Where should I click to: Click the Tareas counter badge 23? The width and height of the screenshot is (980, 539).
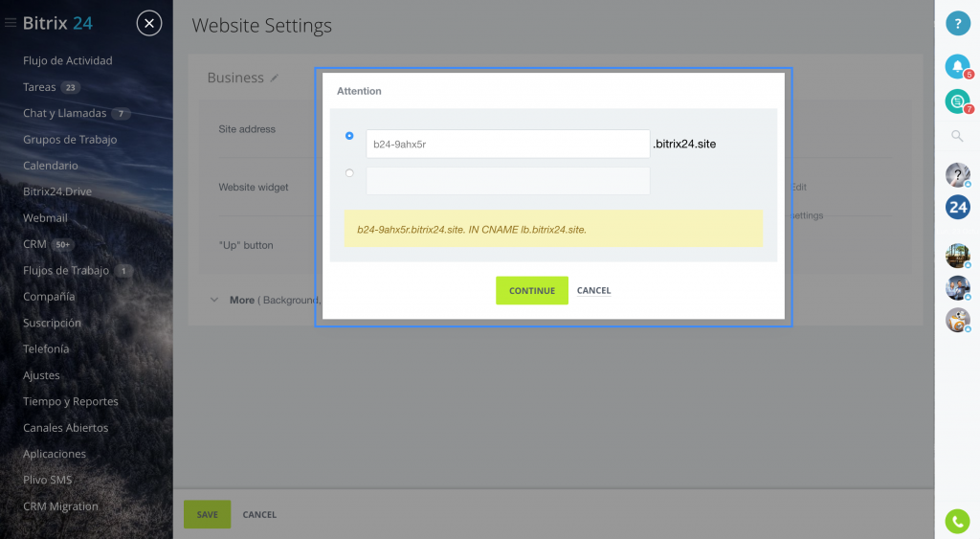[x=71, y=87]
